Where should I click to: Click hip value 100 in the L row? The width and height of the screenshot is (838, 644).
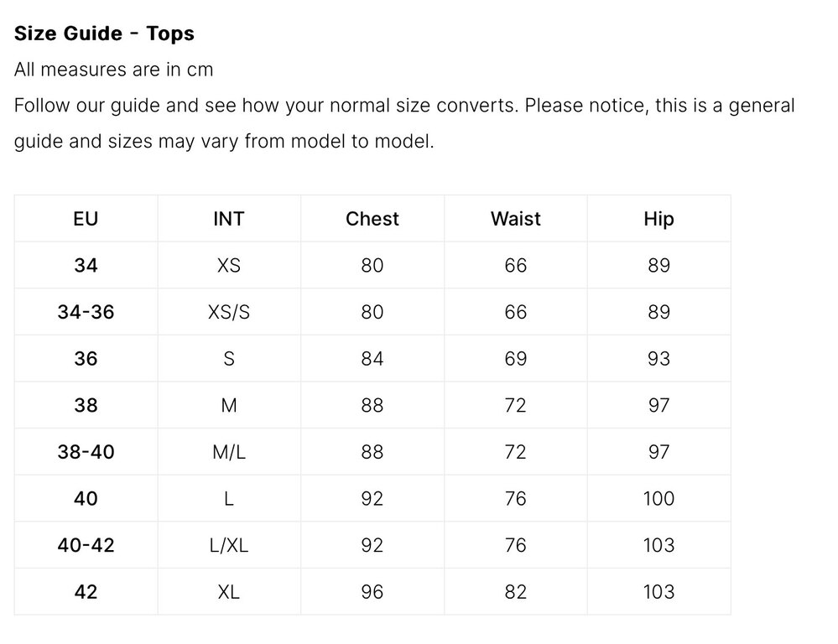(658, 499)
